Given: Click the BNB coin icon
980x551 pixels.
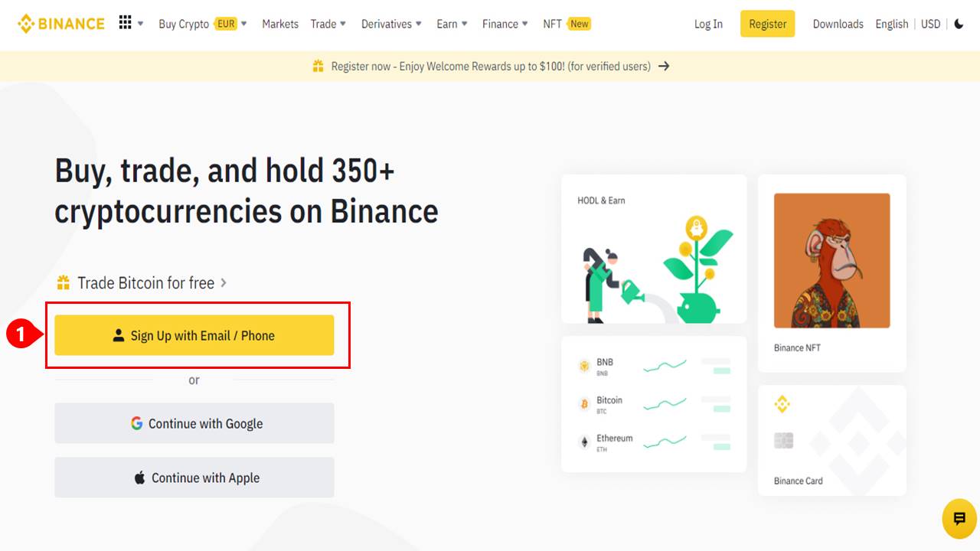Looking at the screenshot, I should click(584, 367).
